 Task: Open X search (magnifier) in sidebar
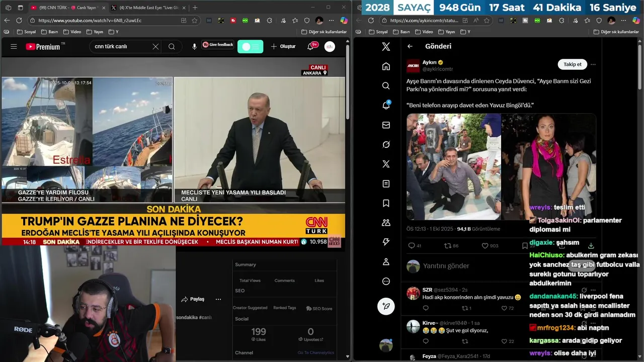click(x=386, y=86)
